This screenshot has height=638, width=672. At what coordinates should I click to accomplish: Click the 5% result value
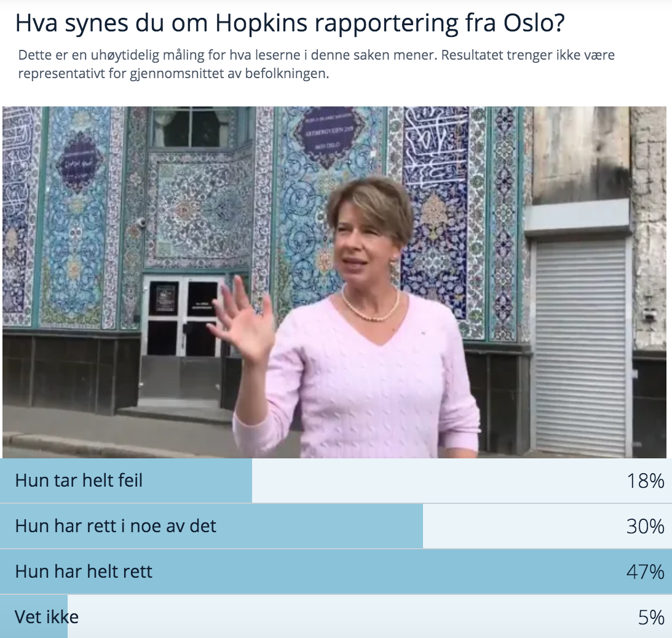(x=650, y=617)
